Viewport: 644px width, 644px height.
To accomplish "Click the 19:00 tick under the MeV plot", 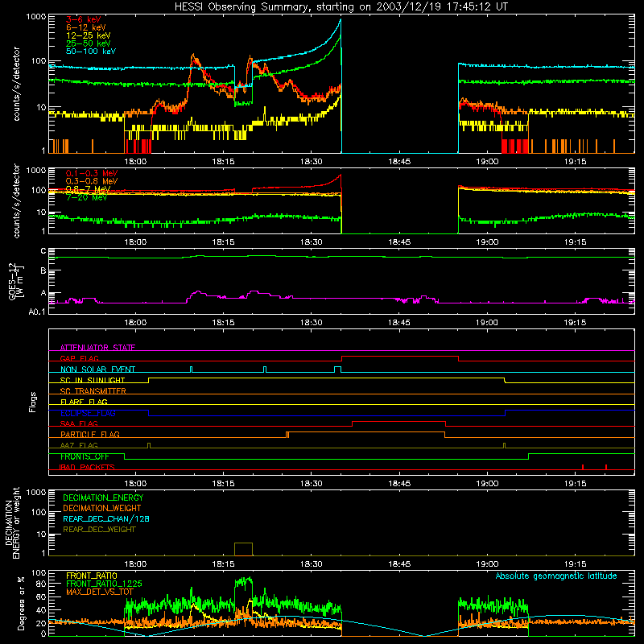I will click(487, 242).
